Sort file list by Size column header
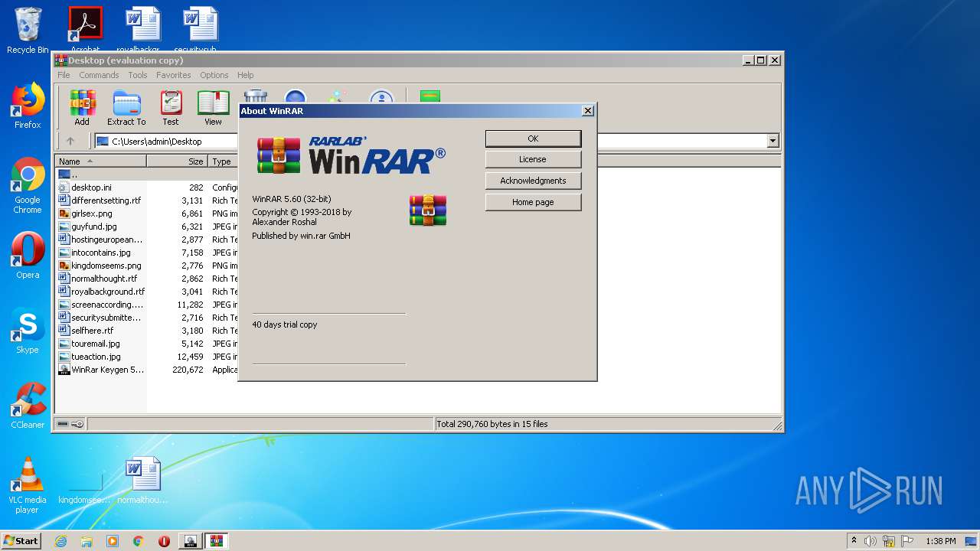The image size is (980, 551). (177, 161)
